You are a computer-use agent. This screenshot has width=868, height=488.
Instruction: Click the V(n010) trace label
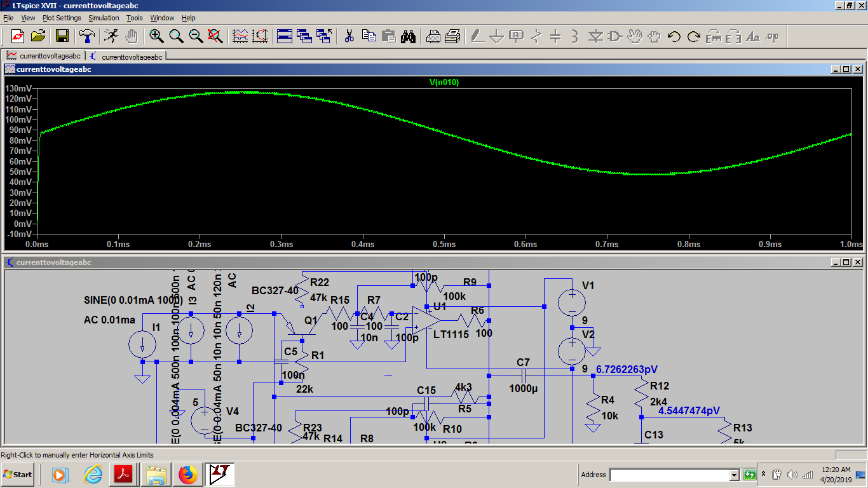click(x=444, y=82)
